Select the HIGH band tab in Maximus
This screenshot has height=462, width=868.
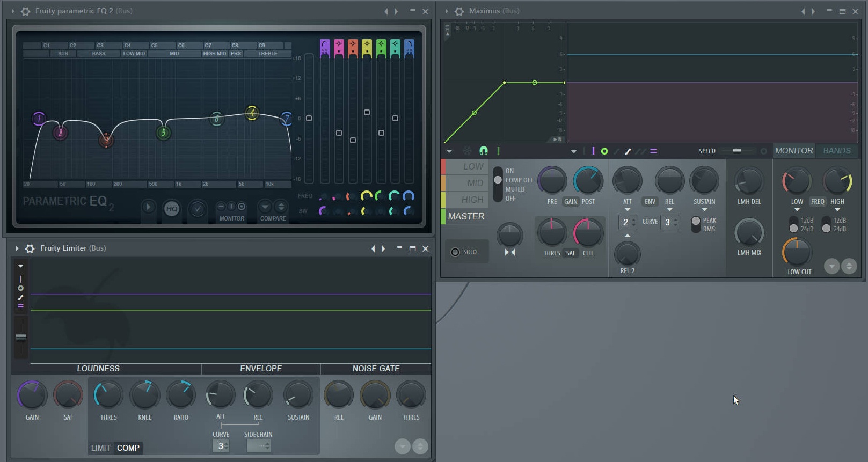tap(465, 200)
